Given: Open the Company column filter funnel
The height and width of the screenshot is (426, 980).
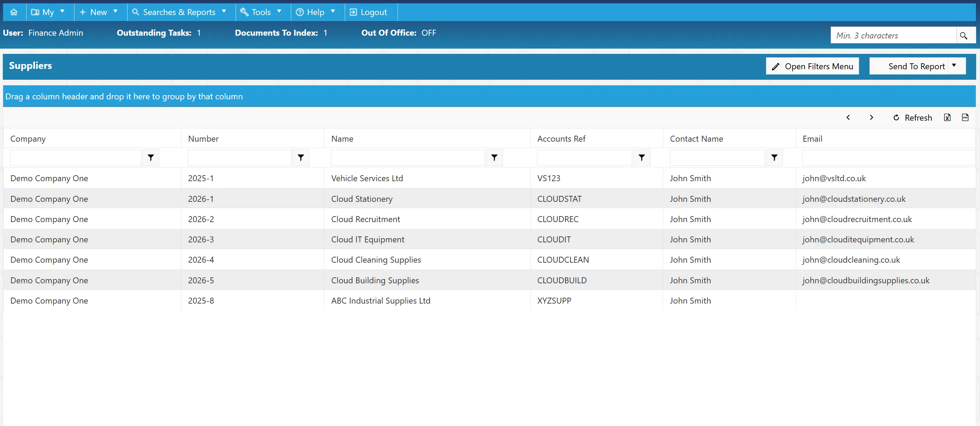Looking at the screenshot, I should click(151, 158).
